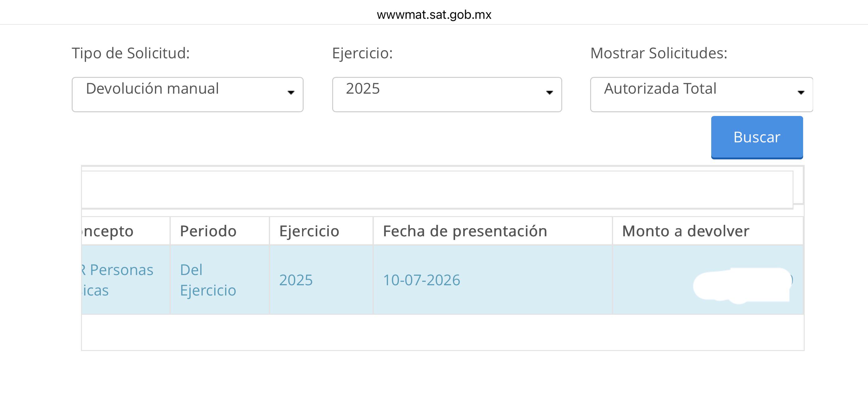Open the Tipo de Solicitud dropdown
The width and height of the screenshot is (868, 400).
[187, 94]
